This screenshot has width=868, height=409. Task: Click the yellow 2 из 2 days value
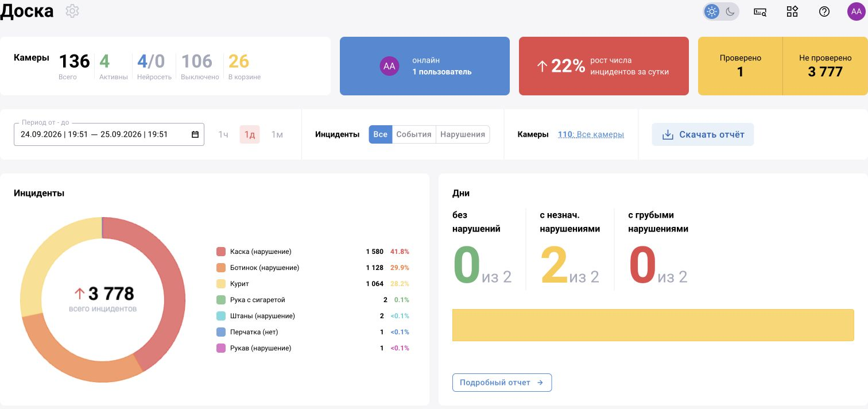click(569, 267)
